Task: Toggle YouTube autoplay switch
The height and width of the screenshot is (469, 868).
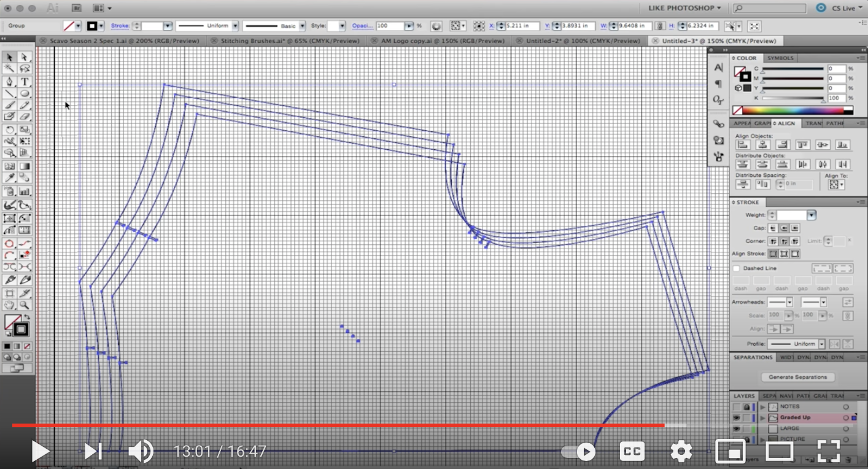Action: click(579, 452)
